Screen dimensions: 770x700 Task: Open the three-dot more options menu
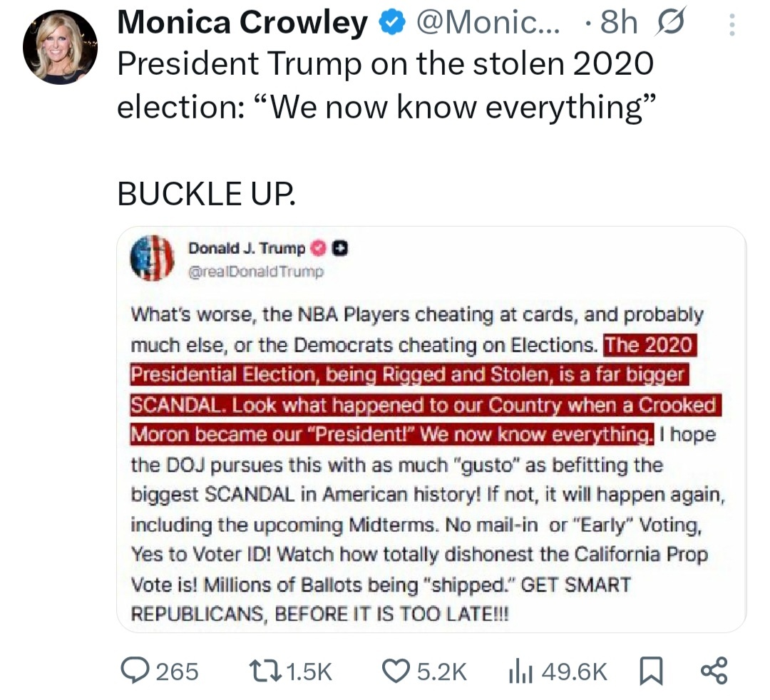(x=731, y=26)
